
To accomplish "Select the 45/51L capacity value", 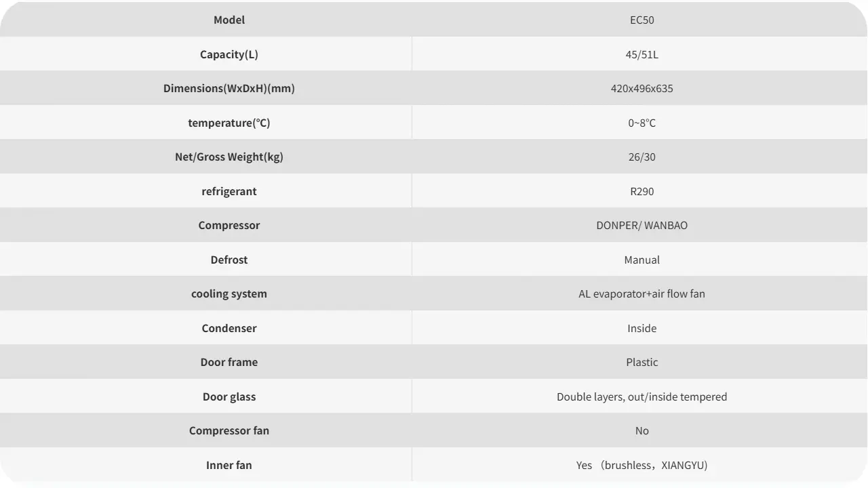I will coord(642,54).
